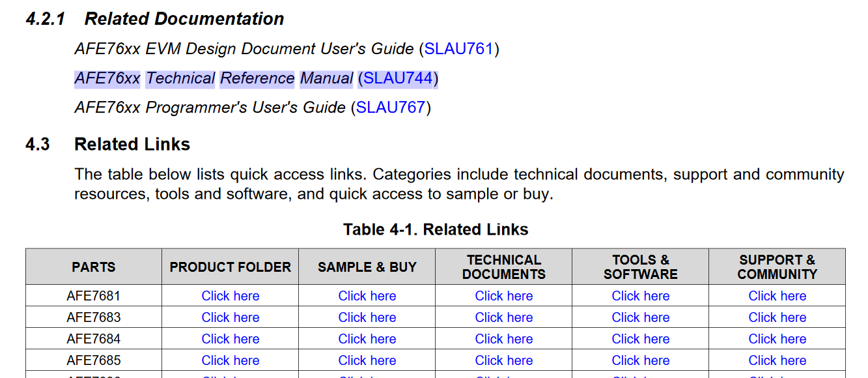Open AFE7685 Product Folder link
Screen dimensions: 868x378
coord(231,360)
